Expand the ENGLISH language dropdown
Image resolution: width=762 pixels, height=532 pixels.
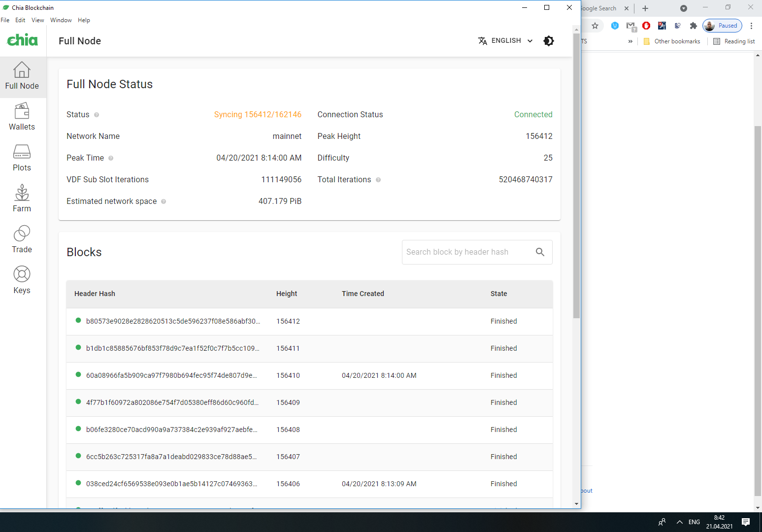tap(506, 41)
